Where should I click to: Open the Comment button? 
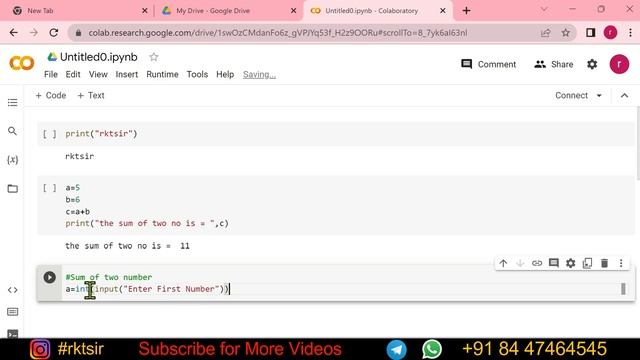coord(488,64)
